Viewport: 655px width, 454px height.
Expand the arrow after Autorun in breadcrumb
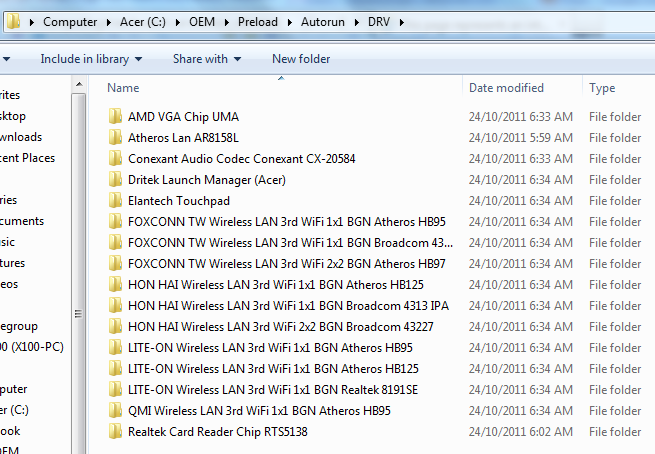[x=356, y=22]
